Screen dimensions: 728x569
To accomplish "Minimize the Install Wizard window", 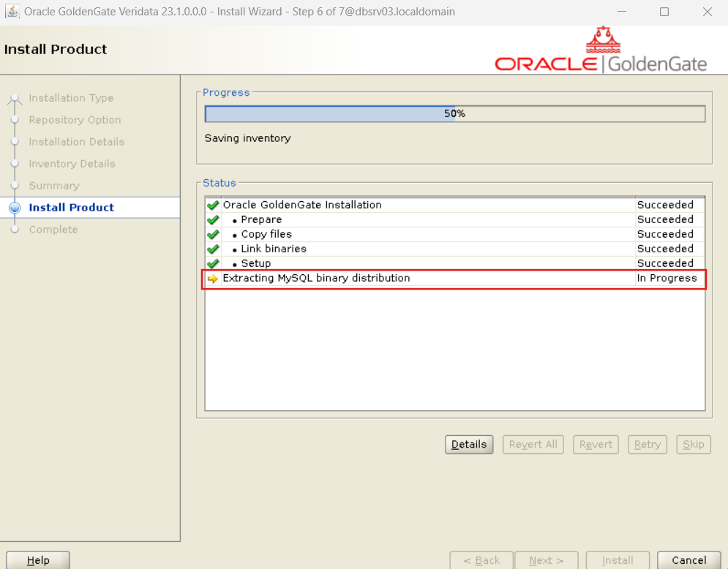I will [x=622, y=12].
